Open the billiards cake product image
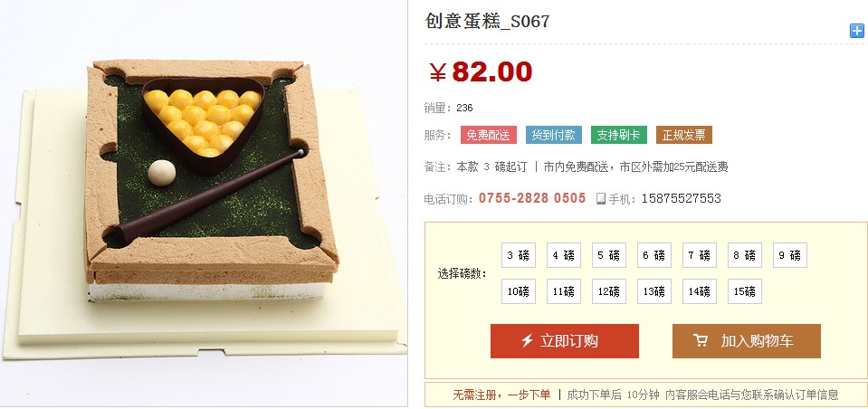This screenshot has height=409, width=868. pyautogui.click(x=204, y=204)
